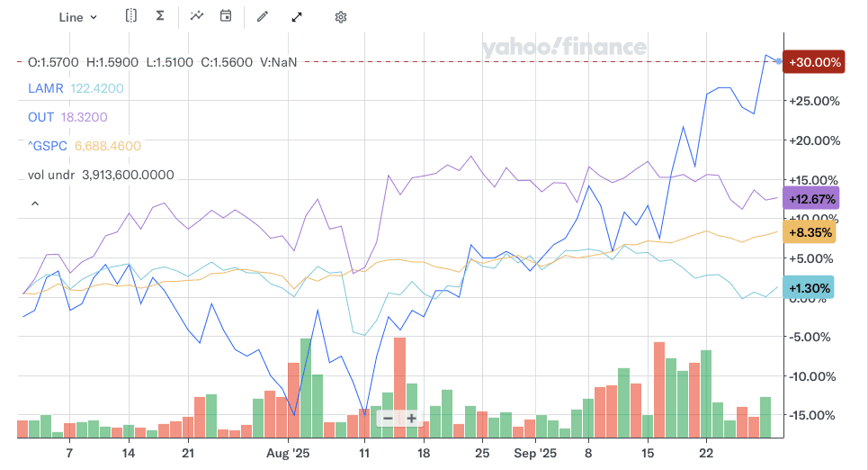The width and height of the screenshot is (868, 470).
Task: Open chart settings gear
Action: [x=341, y=17]
